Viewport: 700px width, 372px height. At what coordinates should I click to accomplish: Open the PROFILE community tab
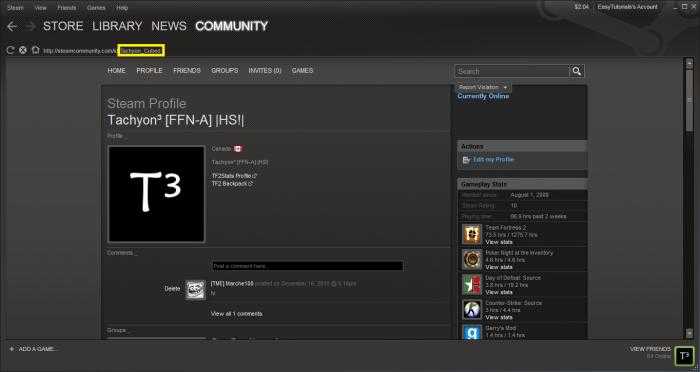click(150, 71)
